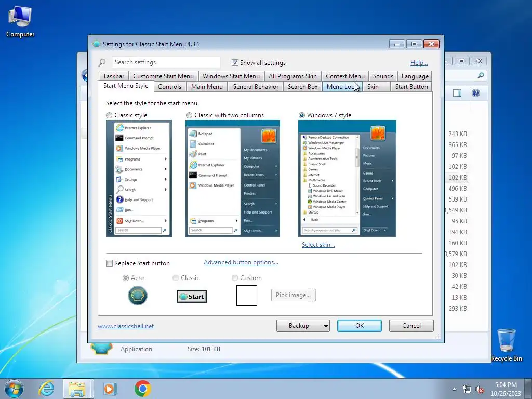This screenshot has height=399, width=532.
Task: Click the Explorer window help question icon
Action: tap(476, 93)
